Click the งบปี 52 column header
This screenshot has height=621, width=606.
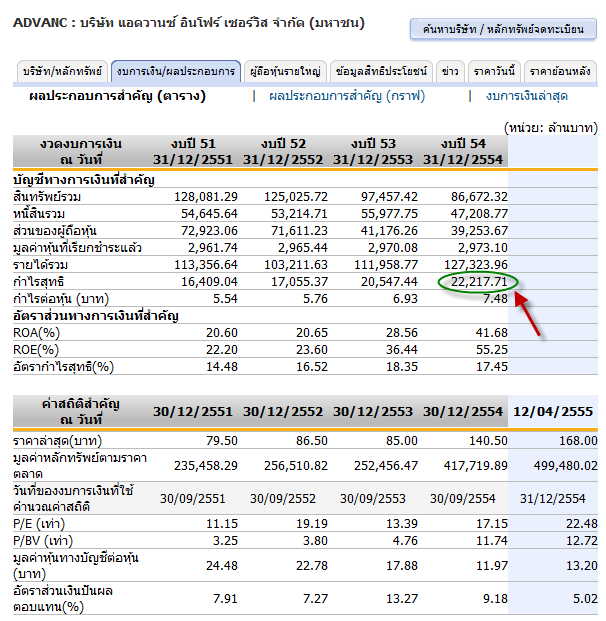(283, 151)
